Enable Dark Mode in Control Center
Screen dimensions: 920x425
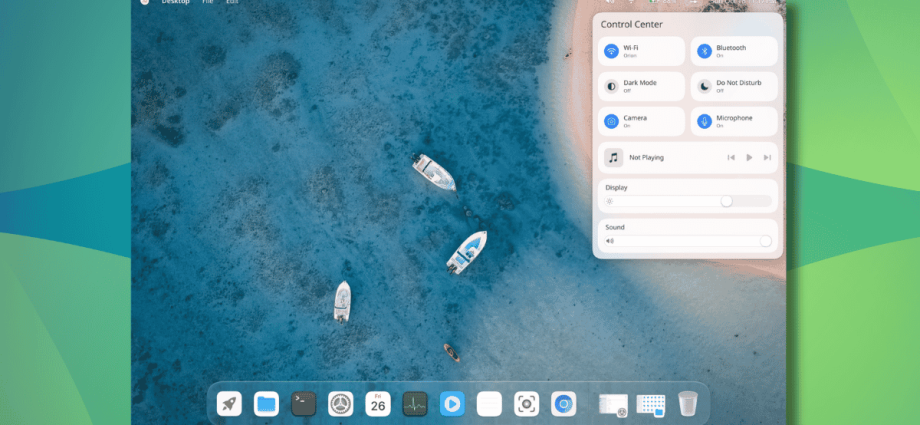pos(641,86)
